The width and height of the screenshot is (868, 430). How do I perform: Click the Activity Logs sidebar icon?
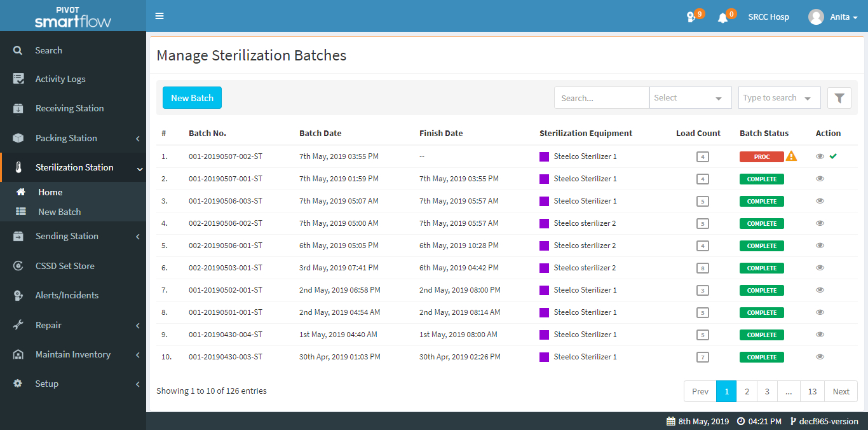click(18, 79)
